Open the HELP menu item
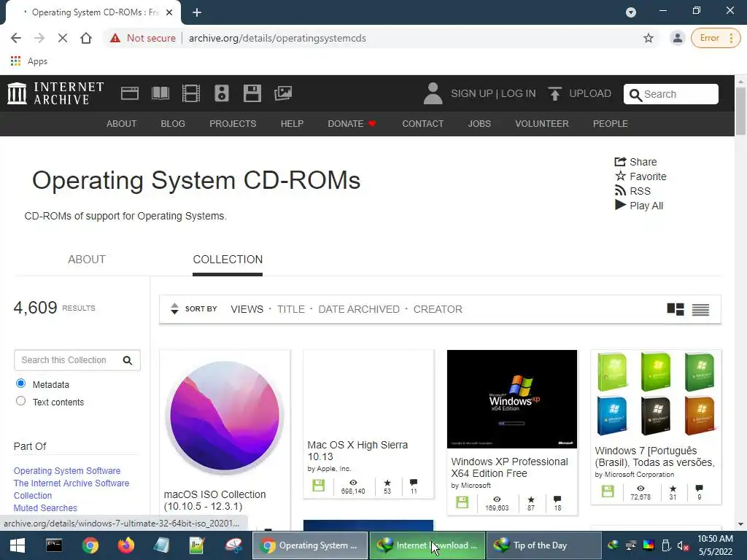This screenshot has width=747, height=560. click(292, 124)
